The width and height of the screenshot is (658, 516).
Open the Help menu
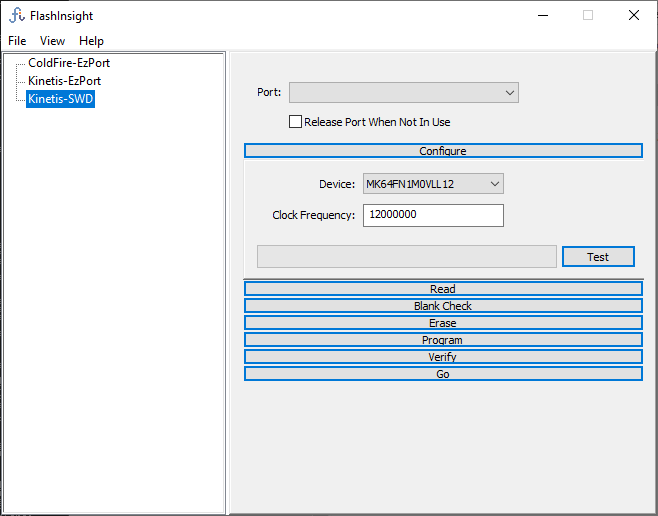[91, 41]
